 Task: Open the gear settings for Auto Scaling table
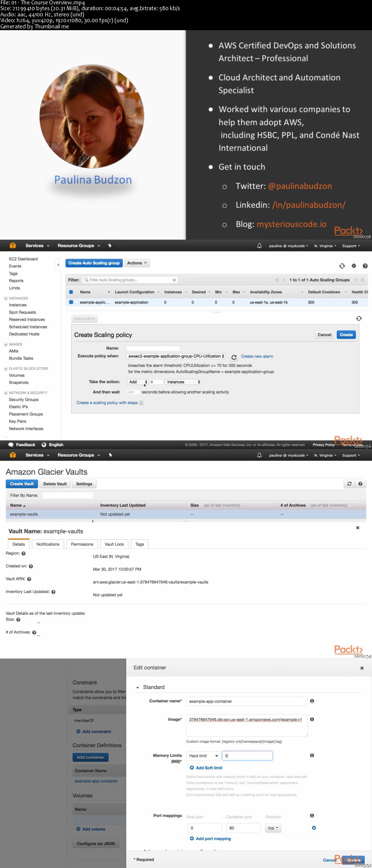pyautogui.click(x=354, y=266)
